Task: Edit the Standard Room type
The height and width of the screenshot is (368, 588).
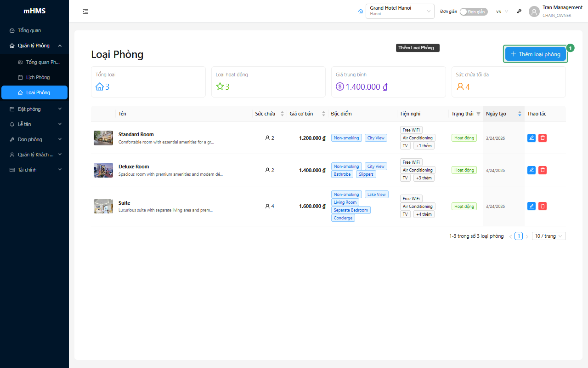Action: tap(531, 138)
